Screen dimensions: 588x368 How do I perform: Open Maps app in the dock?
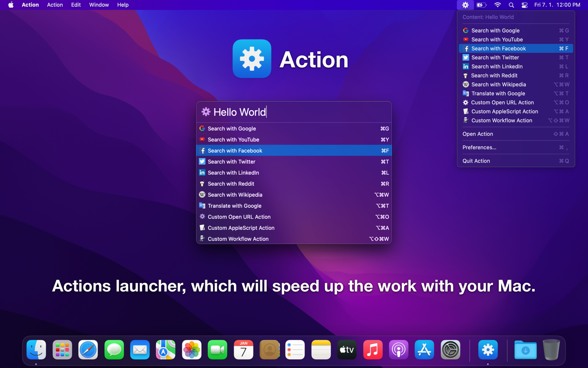(x=166, y=350)
